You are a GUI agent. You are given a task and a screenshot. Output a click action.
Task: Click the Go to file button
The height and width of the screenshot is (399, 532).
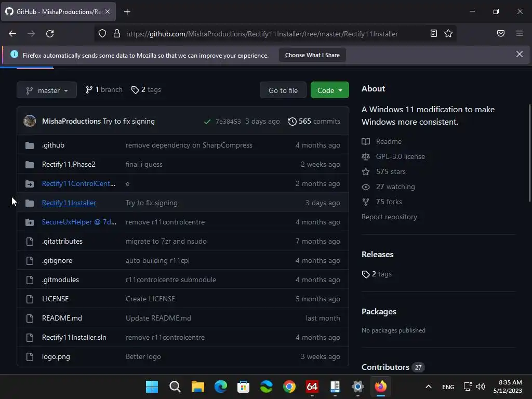click(283, 90)
